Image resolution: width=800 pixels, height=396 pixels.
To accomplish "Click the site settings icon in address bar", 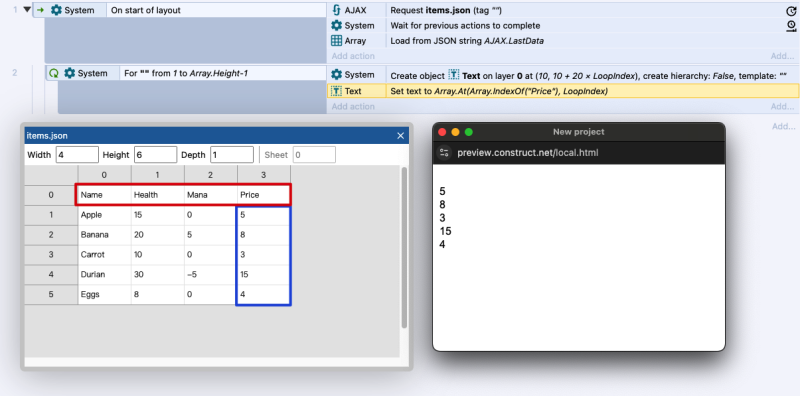I will pos(444,153).
